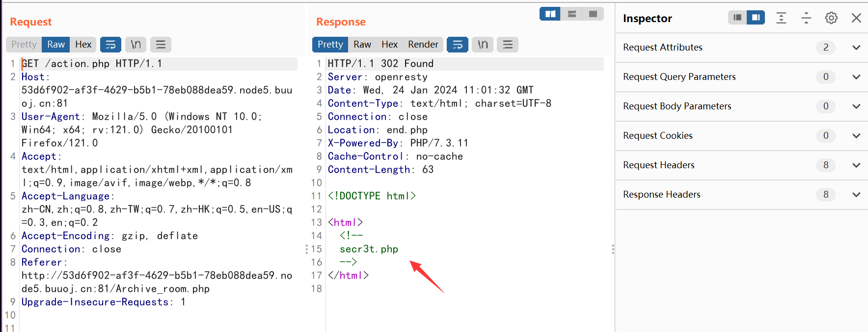The image size is (868, 332).
Task: Switch to side-by-side layout view
Action: pyautogui.click(x=550, y=14)
